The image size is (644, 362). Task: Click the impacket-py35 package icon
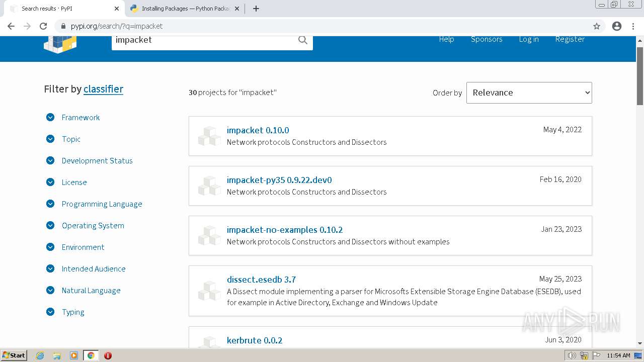pos(209,186)
